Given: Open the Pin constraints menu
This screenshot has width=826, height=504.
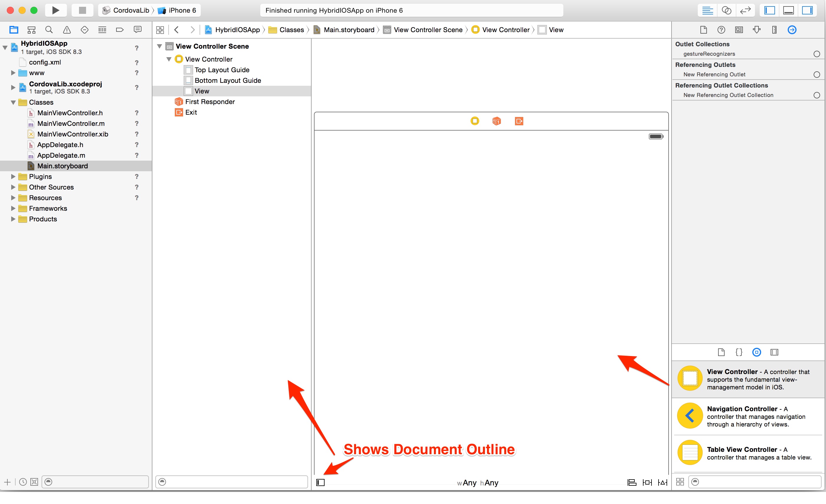Looking at the screenshot, I should pyautogui.click(x=647, y=482).
